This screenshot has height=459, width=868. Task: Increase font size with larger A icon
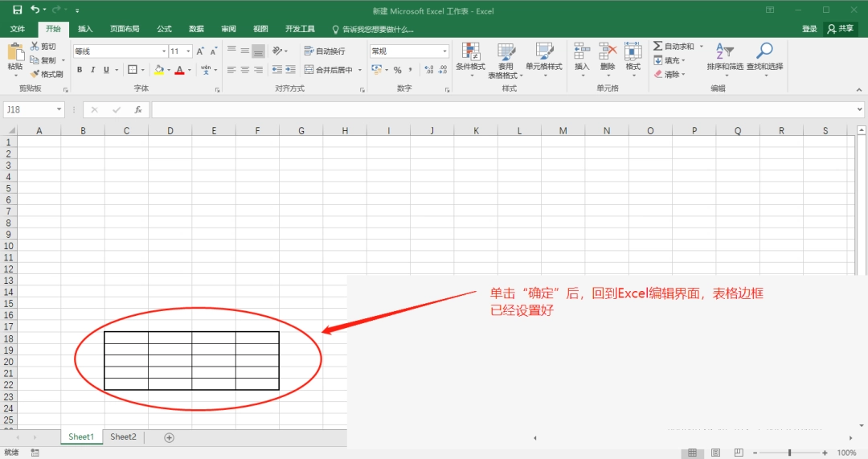[200, 51]
